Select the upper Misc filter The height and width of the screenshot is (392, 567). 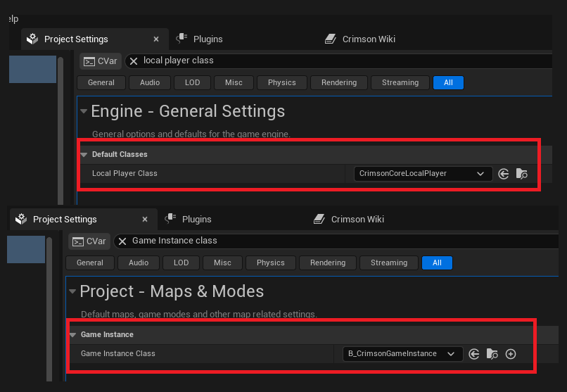pos(234,82)
